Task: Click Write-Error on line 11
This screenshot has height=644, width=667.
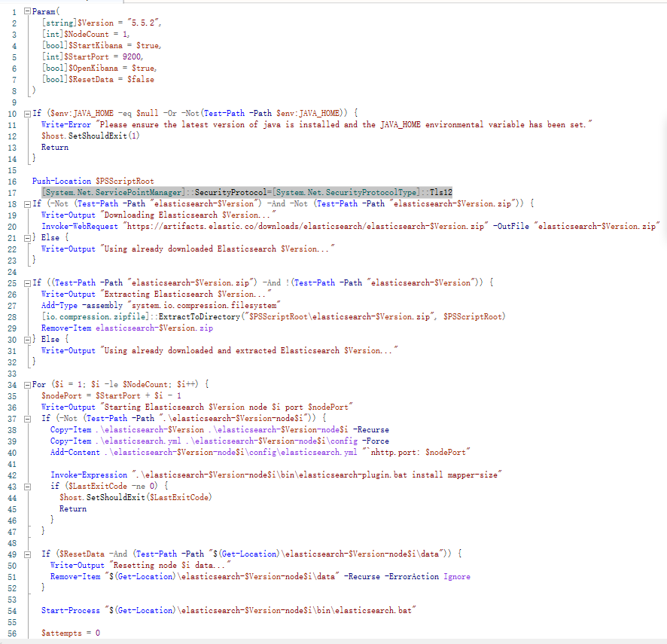Action: click(x=66, y=124)
